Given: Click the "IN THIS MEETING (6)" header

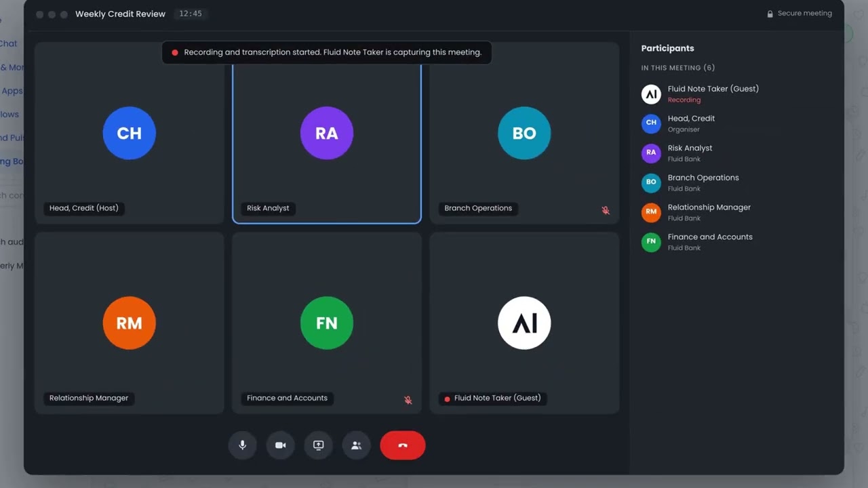Looking at the screenshot, I should click(x=678, y=68).
